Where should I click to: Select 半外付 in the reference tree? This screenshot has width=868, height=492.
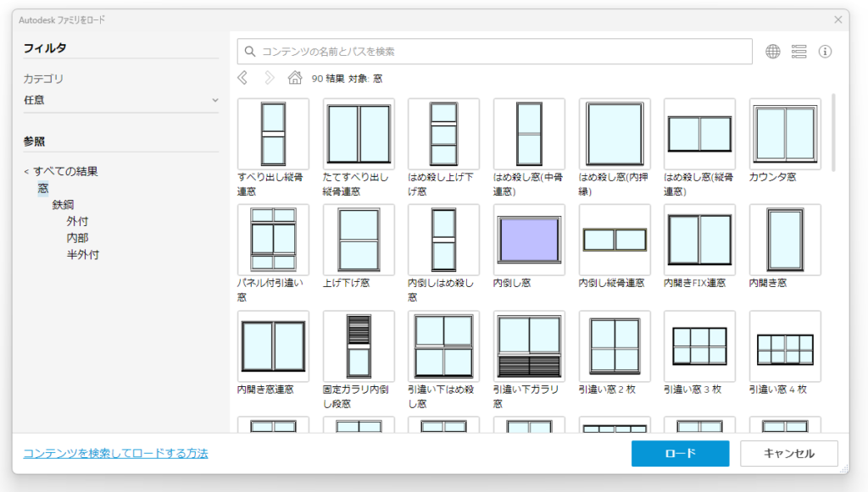click(82, 254)
